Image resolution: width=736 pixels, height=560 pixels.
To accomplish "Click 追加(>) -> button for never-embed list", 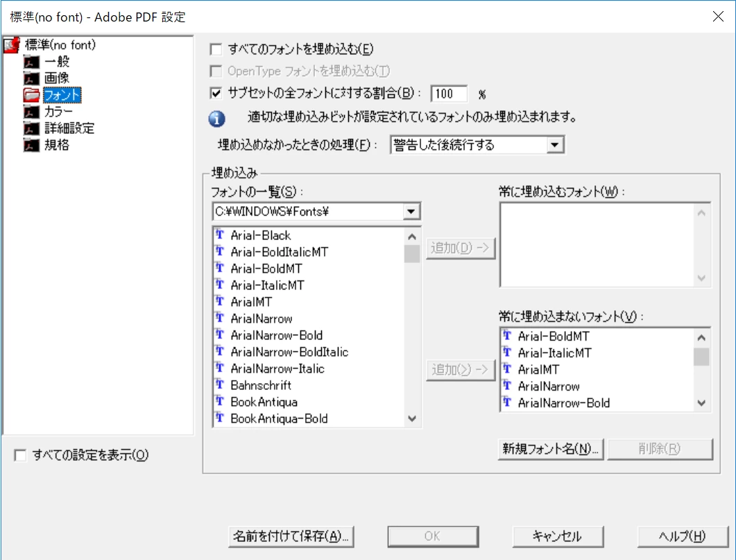I will (461, 370).
